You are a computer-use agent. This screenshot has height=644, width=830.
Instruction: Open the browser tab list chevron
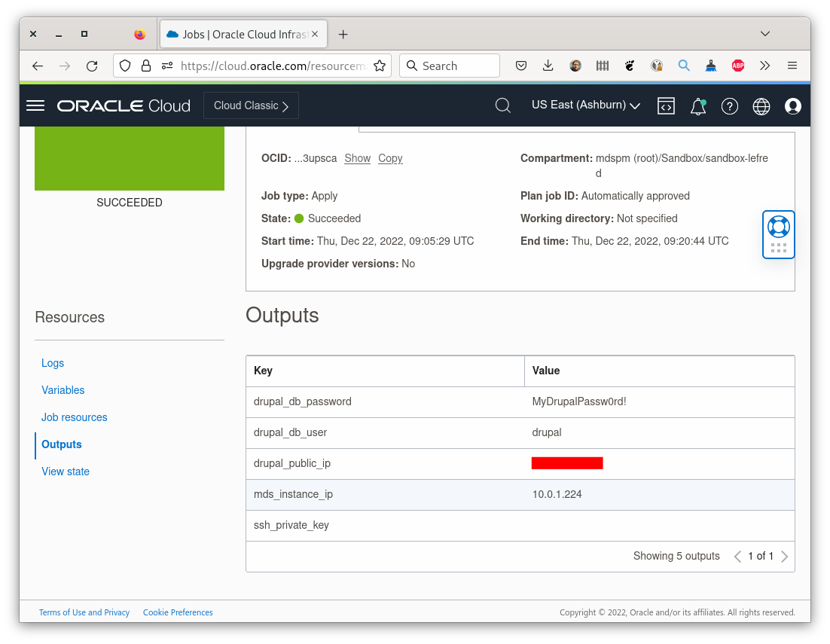pyautogui.click(x=765, y=33)
